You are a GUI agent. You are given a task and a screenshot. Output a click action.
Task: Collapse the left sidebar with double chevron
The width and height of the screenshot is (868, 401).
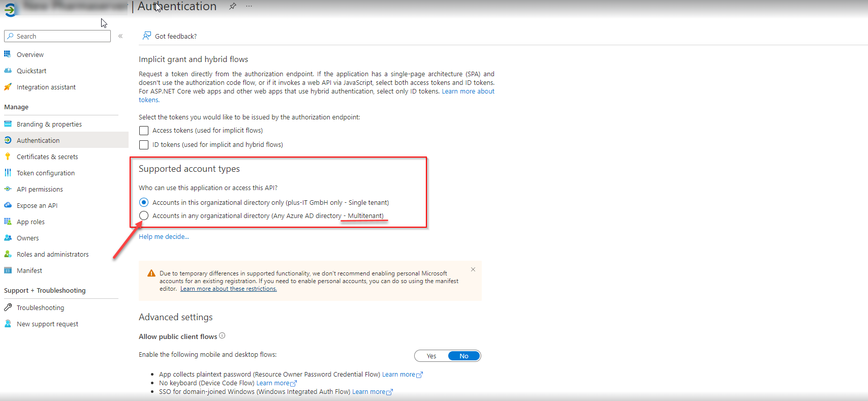click(x=120, y=36)
